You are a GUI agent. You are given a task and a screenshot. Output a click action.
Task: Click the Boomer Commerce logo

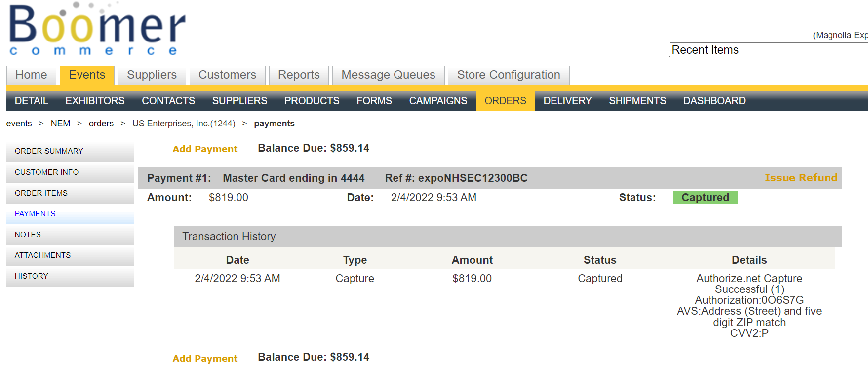pos(97,30)
